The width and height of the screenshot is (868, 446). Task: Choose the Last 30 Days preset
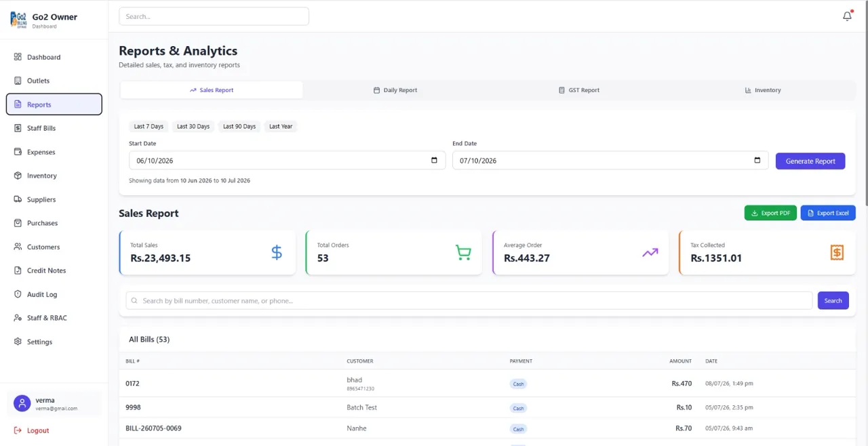(193, 126)
